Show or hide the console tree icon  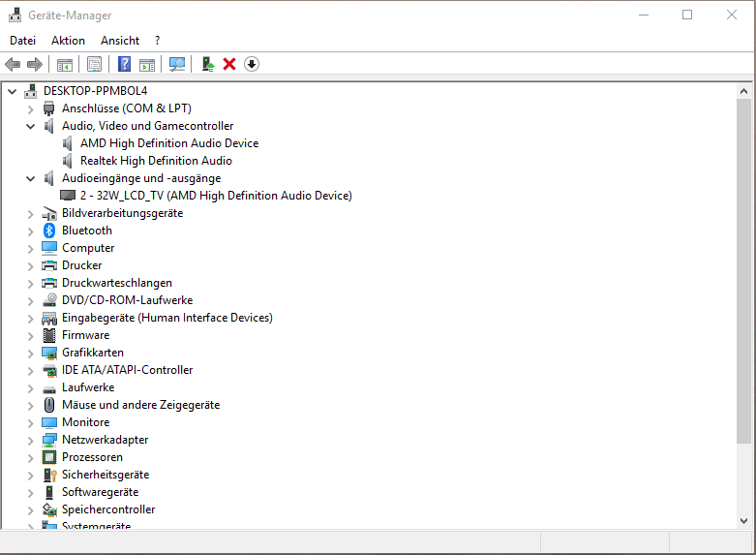coord(65,64)
